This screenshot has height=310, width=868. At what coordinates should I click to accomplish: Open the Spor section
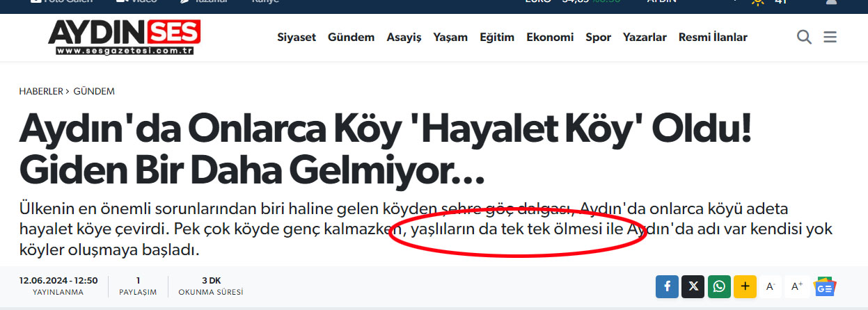(599, 38)
